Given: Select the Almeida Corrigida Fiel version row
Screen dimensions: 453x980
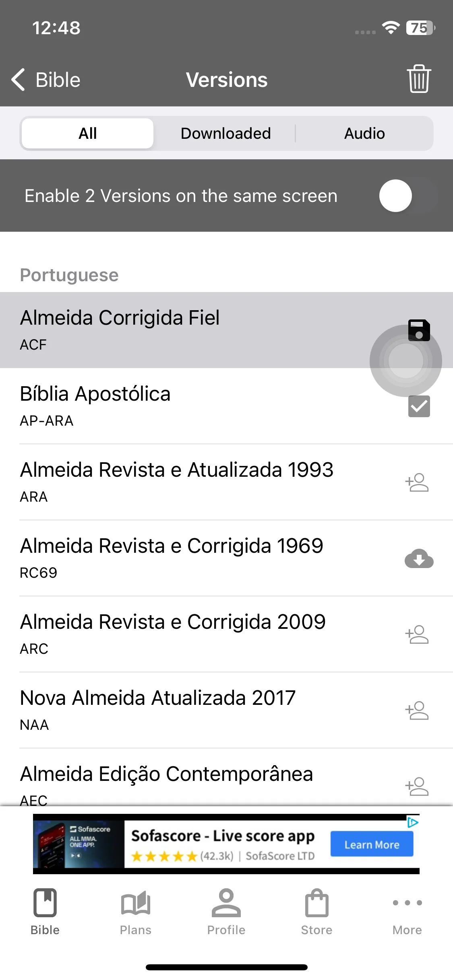Looking at the screenshot, I should click(x=226, y=330).
